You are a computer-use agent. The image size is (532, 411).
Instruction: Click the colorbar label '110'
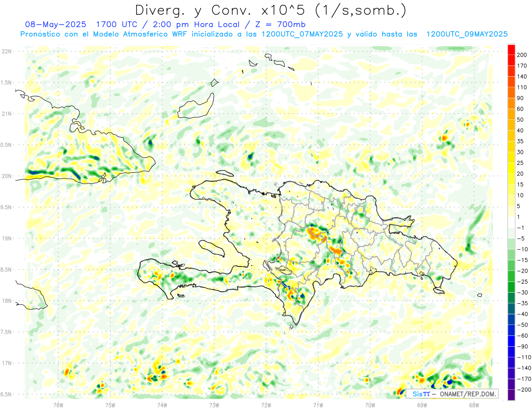click(x=522, y=87)
